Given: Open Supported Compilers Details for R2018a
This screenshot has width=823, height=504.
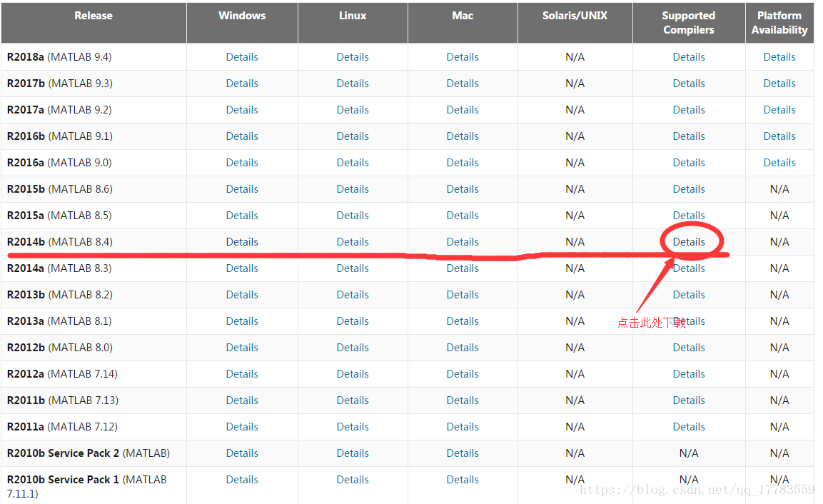Looking at the screenshot, I should 689,57.
